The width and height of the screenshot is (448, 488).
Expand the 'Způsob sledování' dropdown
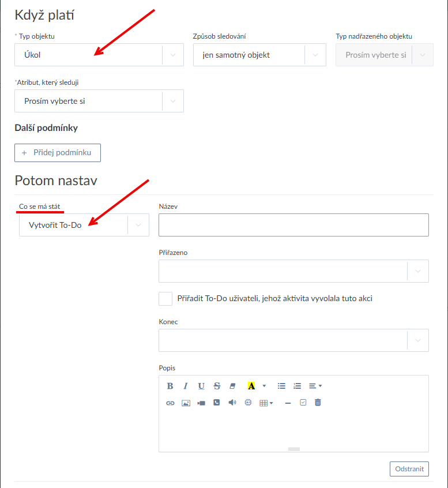point(256,55)
